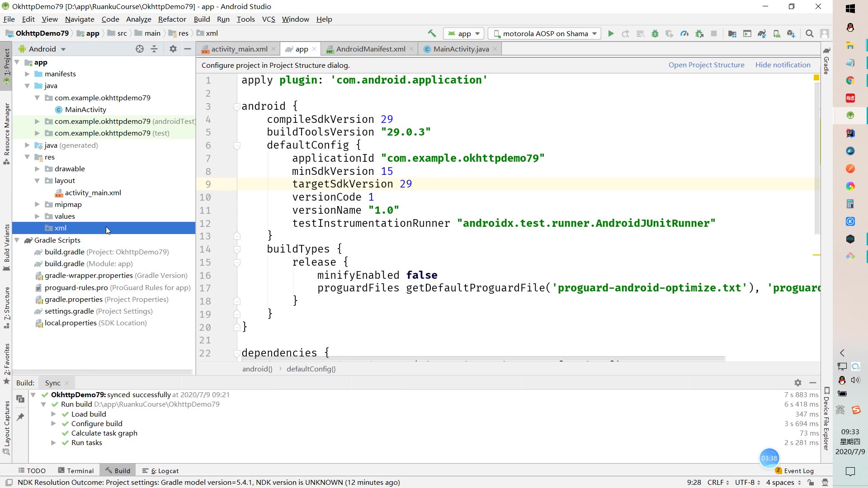The image size is (868, 488).
Task: Expand the drawable folder
Action: 37,169
